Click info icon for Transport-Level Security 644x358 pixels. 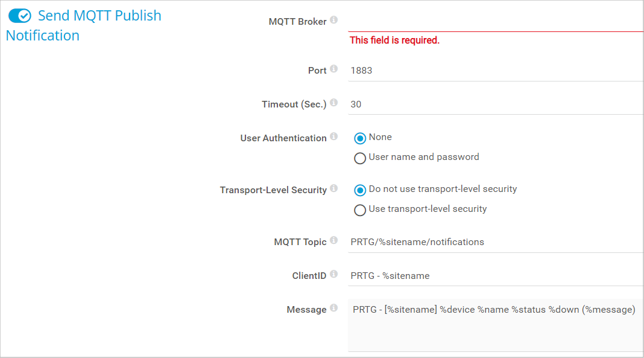[334, 189]
